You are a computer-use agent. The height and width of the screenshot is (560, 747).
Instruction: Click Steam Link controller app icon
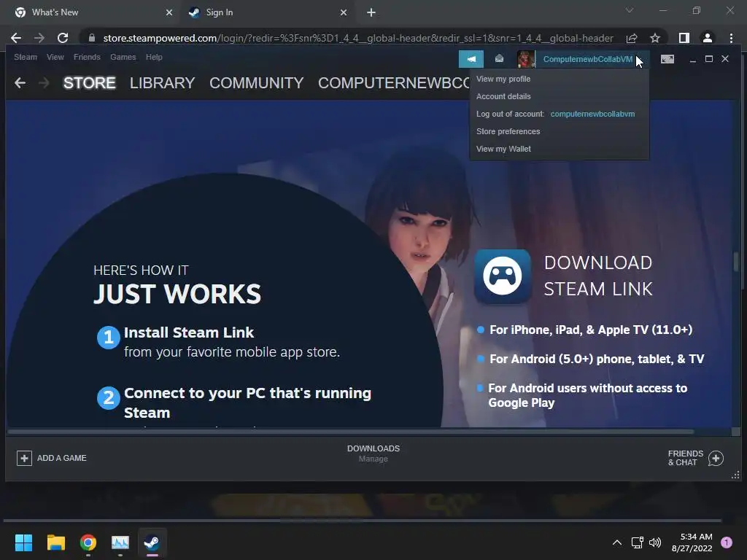(502, 276)
